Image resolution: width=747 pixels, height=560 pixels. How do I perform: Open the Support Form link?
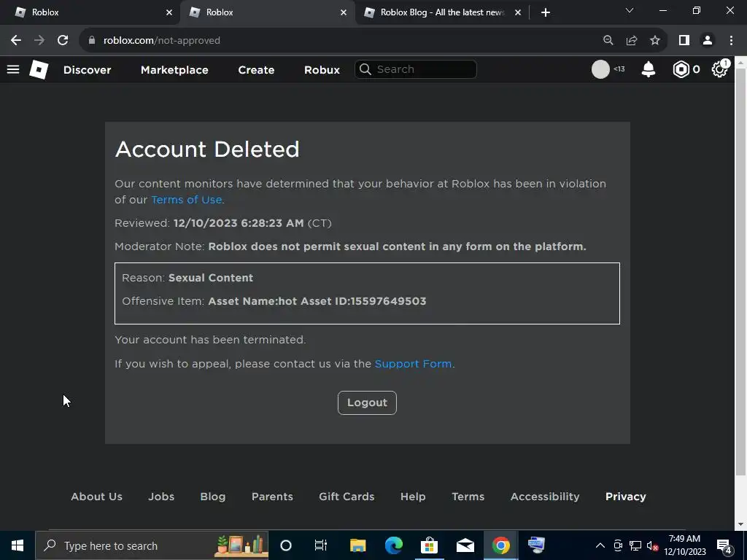[x=413, y=364]
